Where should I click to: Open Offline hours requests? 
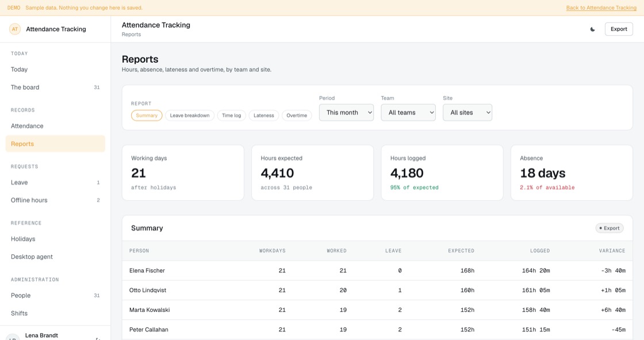point(55,200)
